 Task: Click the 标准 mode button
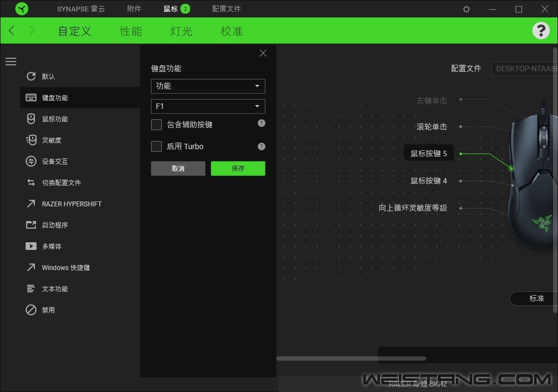pos(534,298)
